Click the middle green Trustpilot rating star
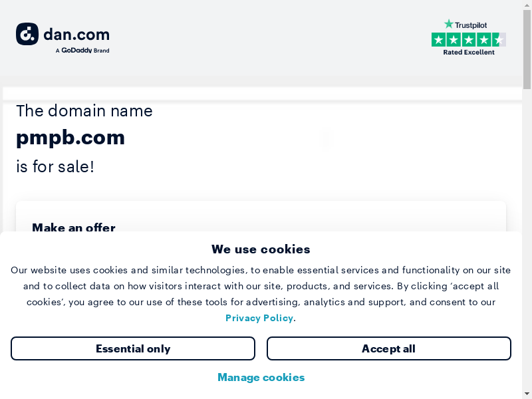The height and width of the screenshot is (399, 532). 469,40
